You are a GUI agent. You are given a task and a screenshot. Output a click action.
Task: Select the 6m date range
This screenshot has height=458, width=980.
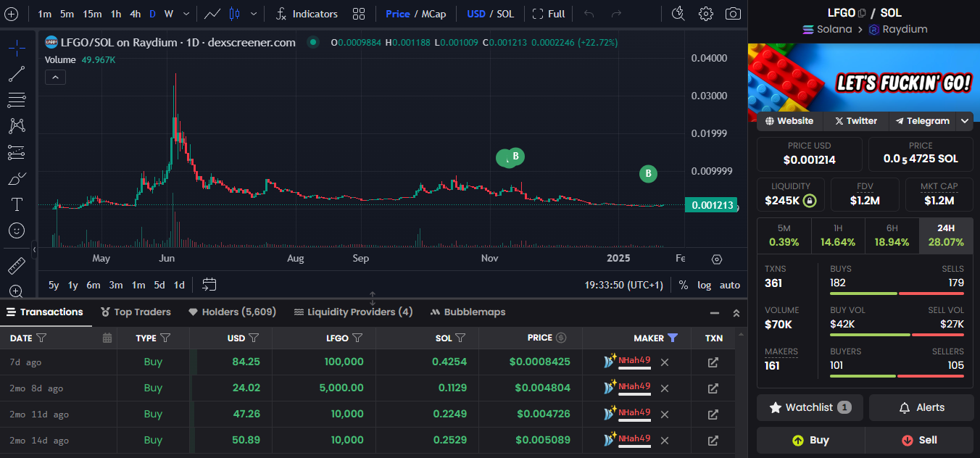94,285
